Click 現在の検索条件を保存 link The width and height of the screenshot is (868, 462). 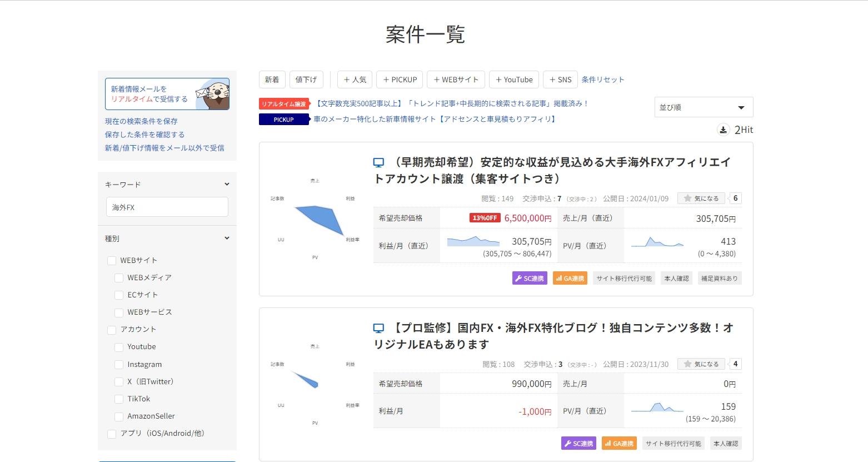pyautogui.click(x=141, y=121)
